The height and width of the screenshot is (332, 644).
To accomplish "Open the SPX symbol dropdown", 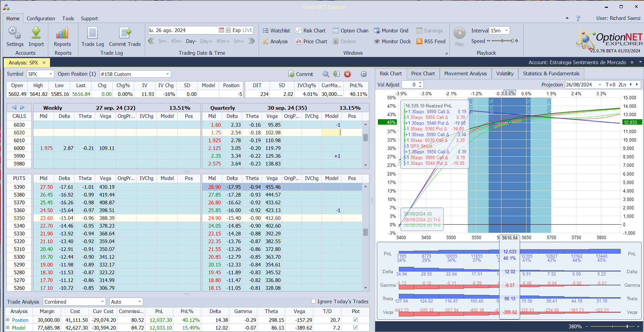I will click(51, 74).
